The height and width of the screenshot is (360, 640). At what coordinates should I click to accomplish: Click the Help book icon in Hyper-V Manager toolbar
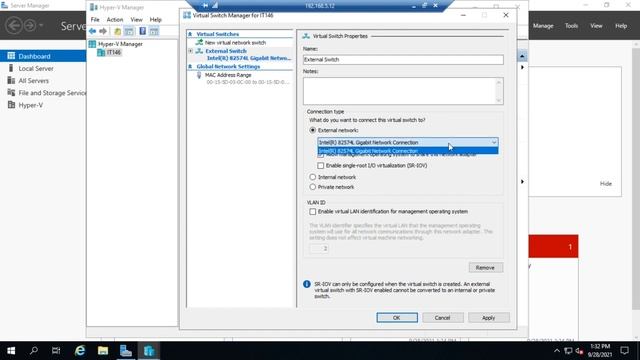pyautogui.click(x=142, y=31)
